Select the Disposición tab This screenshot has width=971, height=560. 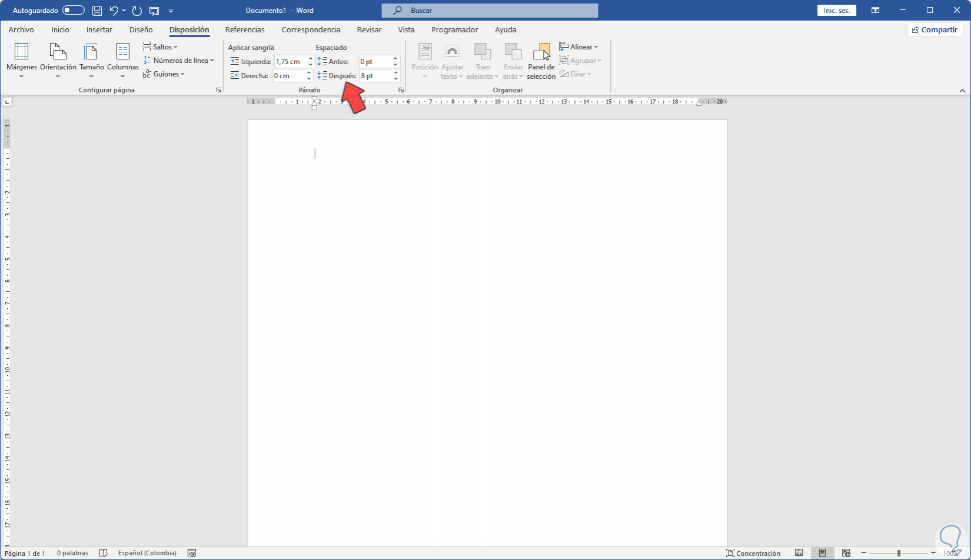pyautogui.click(x=189, y=29)
